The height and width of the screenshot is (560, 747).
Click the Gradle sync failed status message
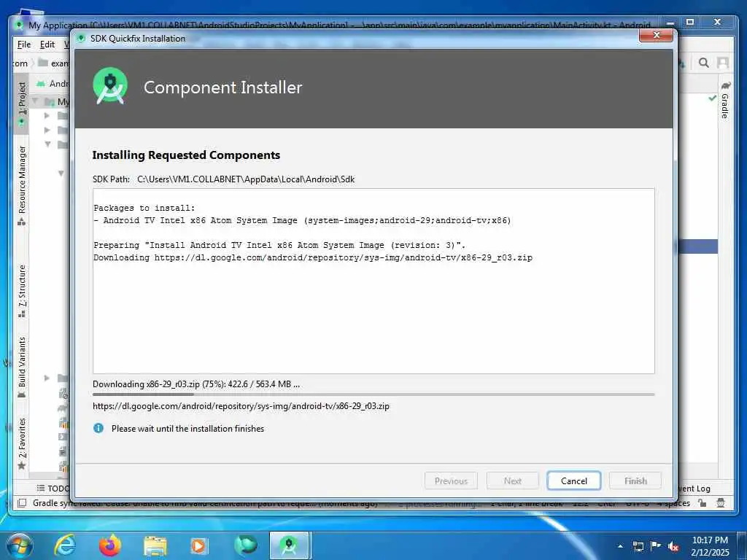click(x=205, y=503)
